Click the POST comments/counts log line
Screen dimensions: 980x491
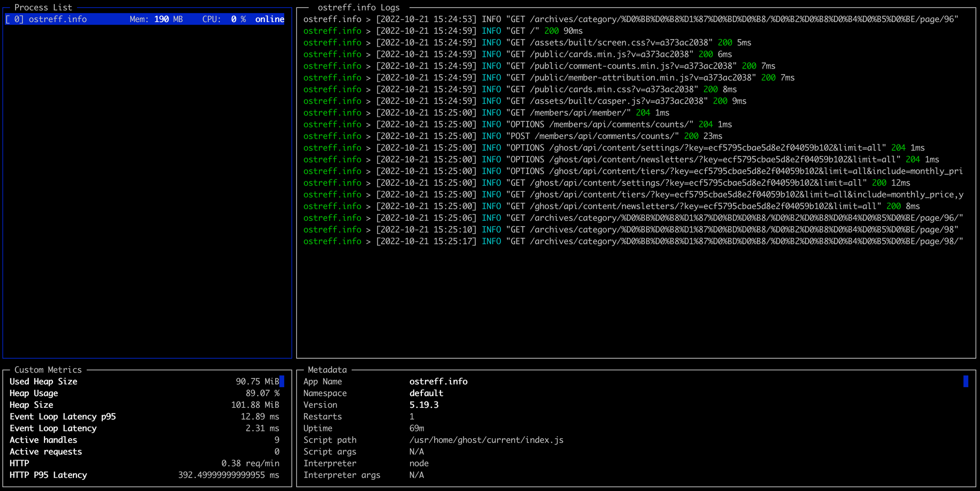click(513, 137)
